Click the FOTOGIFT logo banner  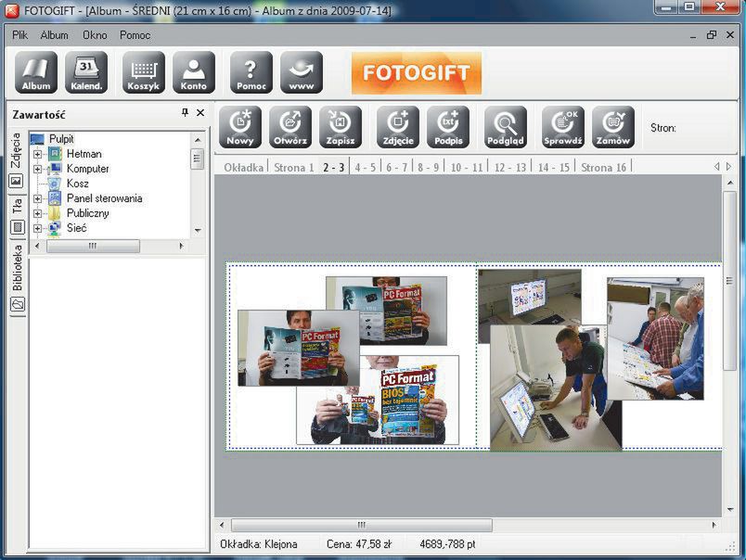pos(417,72)
